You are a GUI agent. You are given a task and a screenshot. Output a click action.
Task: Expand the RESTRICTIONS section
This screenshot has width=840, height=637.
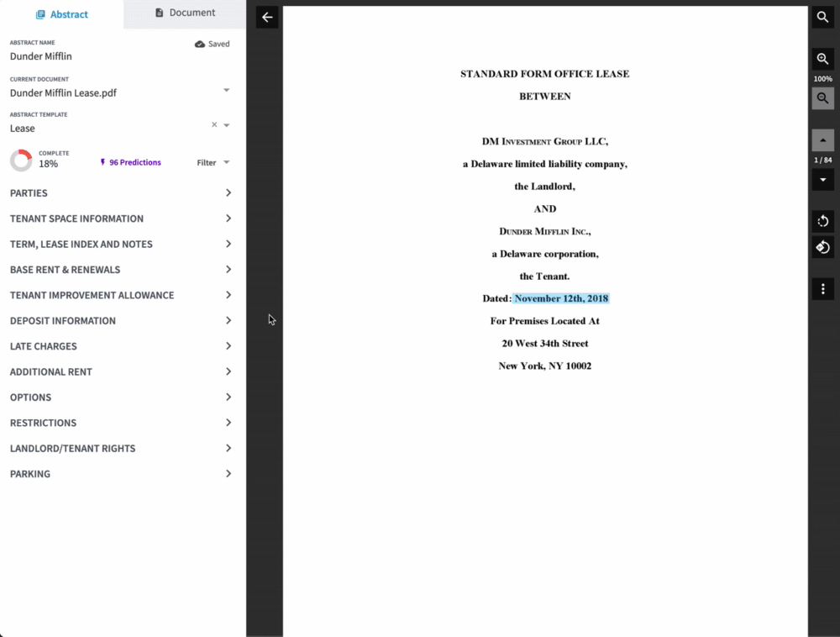point(120,423)
